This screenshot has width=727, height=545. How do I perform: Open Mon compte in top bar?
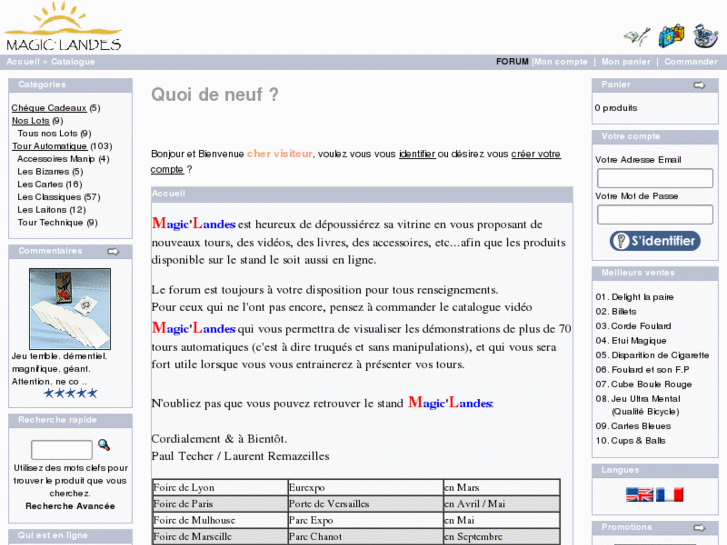point(561,62)
